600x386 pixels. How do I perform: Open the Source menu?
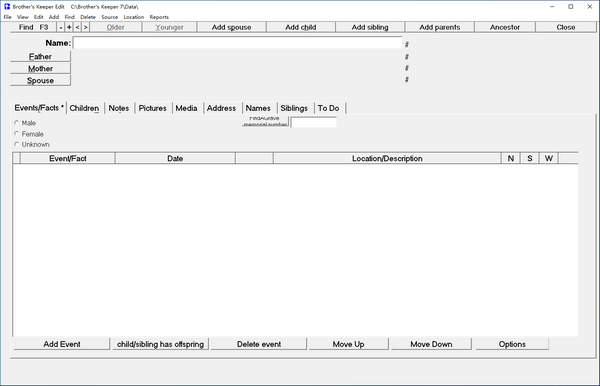(x=109, y=17)
